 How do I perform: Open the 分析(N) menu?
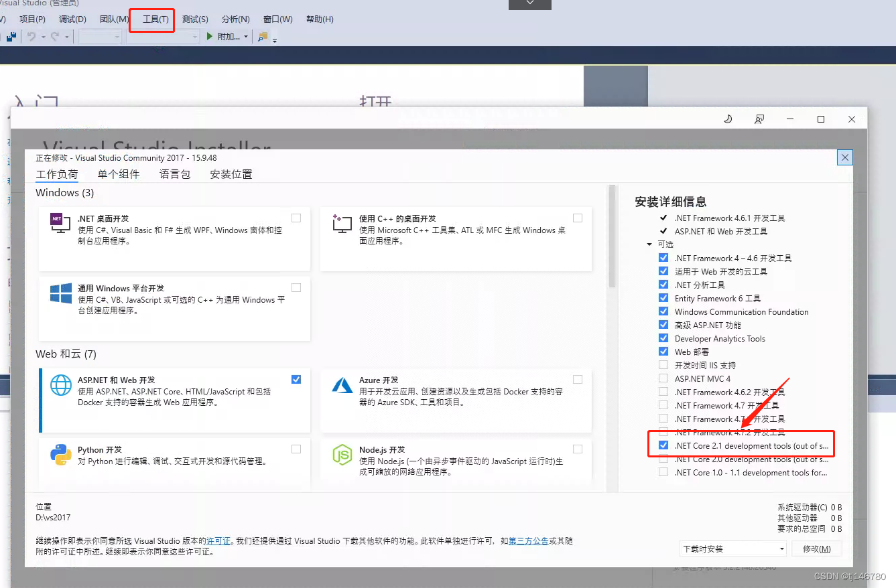coord(236,19)
